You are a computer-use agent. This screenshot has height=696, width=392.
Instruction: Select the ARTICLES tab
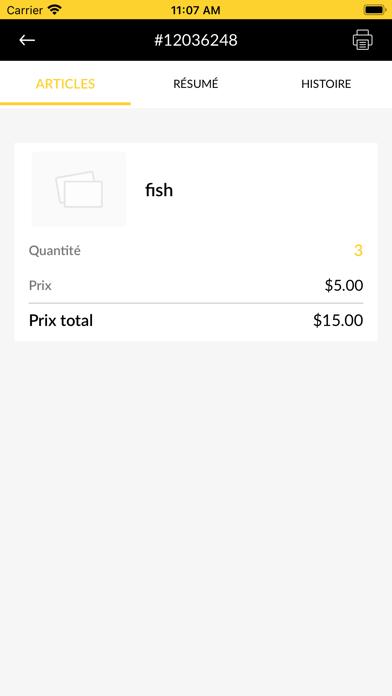point(65,84)
